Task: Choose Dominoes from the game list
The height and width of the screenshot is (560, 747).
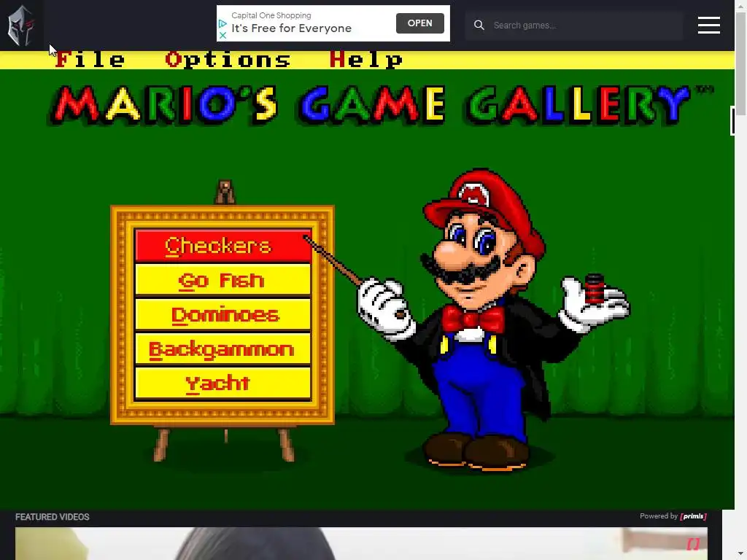Action: pos(223,315)
